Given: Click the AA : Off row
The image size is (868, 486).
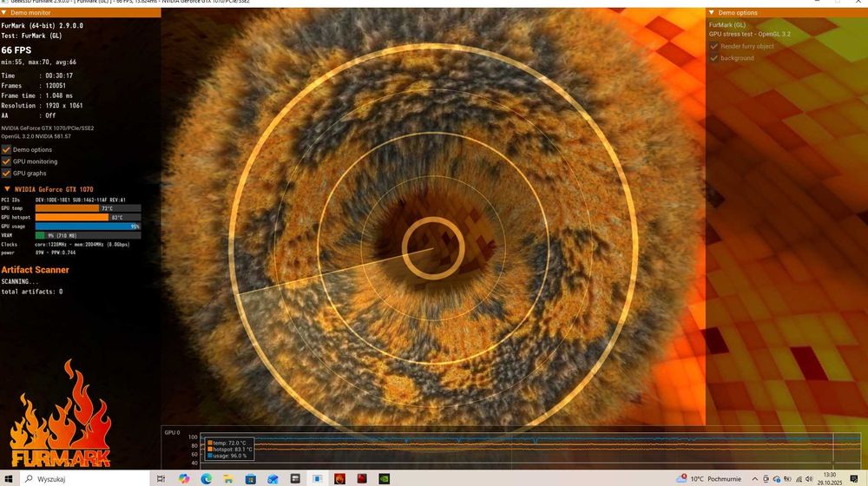Looking at the screenshot, I should 29,115.
